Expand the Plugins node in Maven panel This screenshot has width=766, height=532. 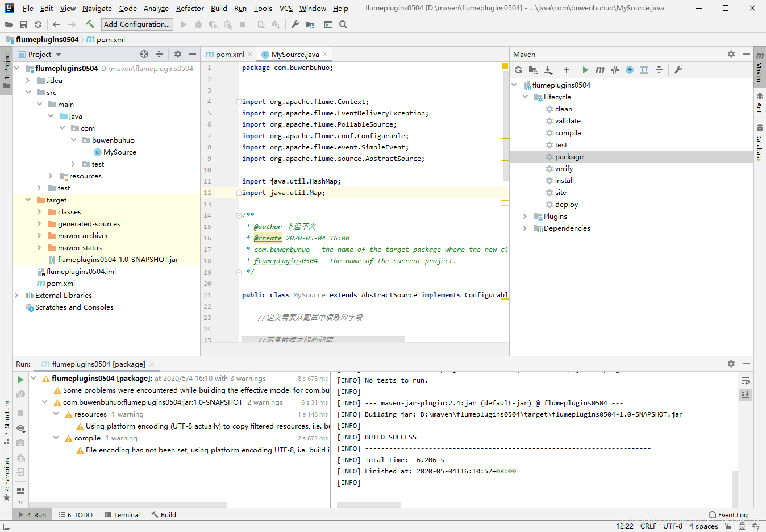click(x=525, y=216)
